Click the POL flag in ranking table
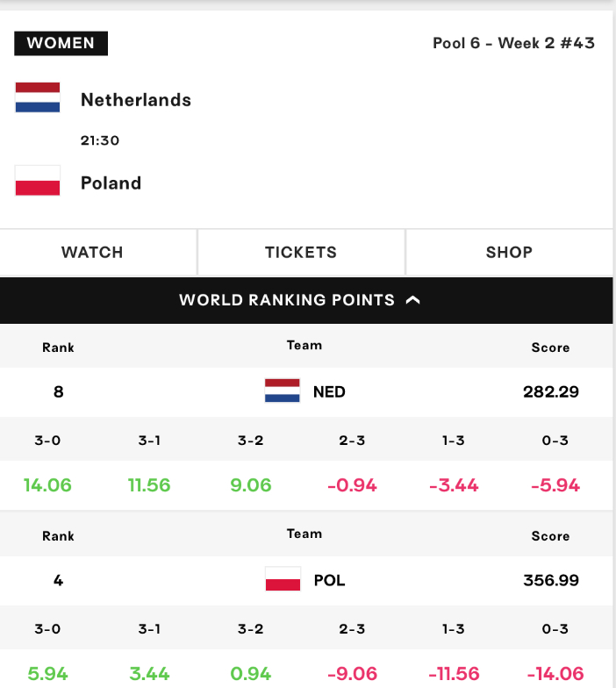The image size is (616, 688). pyautogui.click(x=283, y=579)
